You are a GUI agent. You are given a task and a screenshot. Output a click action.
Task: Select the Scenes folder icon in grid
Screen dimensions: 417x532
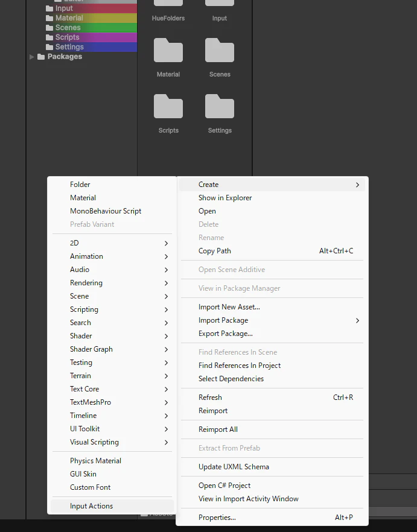point(220,51)
